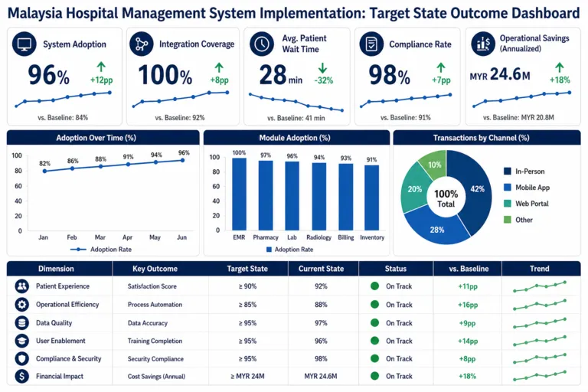
Task: Click the 42% In-Person donut segment
Action: tap(476, 188)
